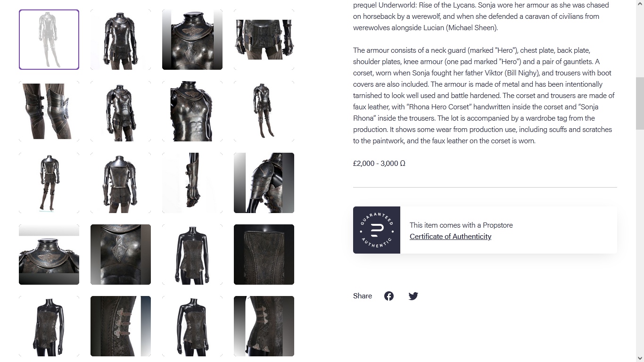
Task: Show the shoulder plate side-view thumbnail
Action: tap(264, 183)
